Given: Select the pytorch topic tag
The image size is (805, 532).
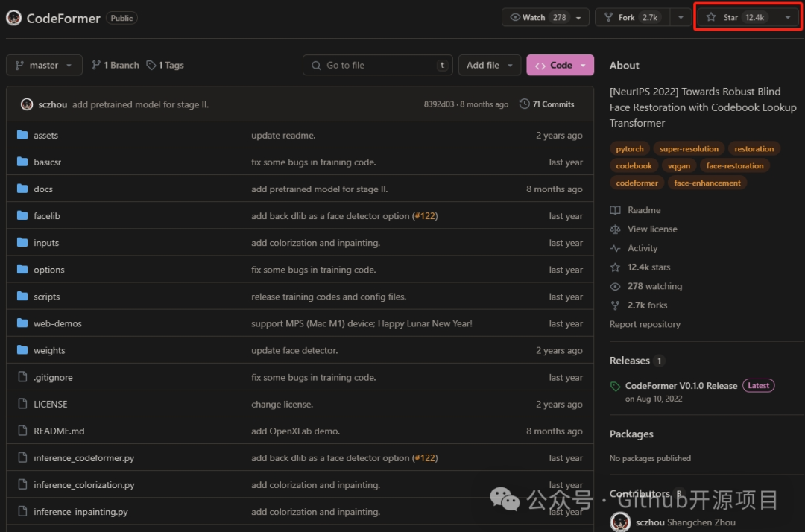Looking at the screenshot, I should tap(629, 149).
